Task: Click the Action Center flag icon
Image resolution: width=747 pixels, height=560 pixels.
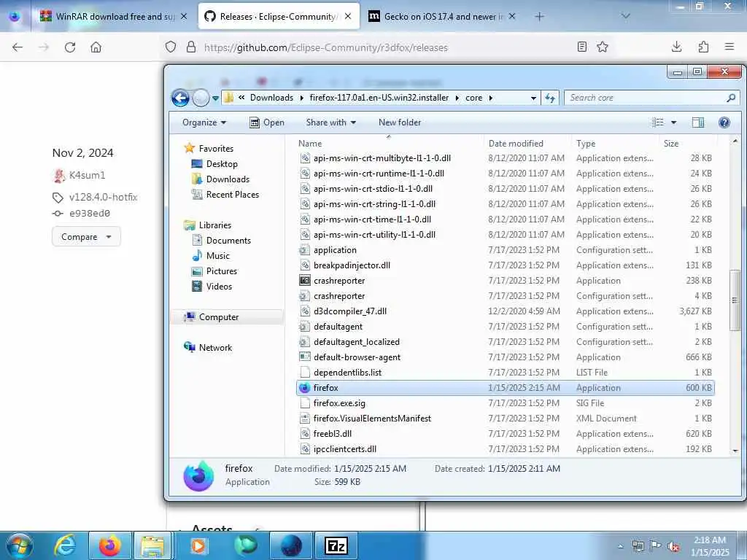Action: pos(656,545)
